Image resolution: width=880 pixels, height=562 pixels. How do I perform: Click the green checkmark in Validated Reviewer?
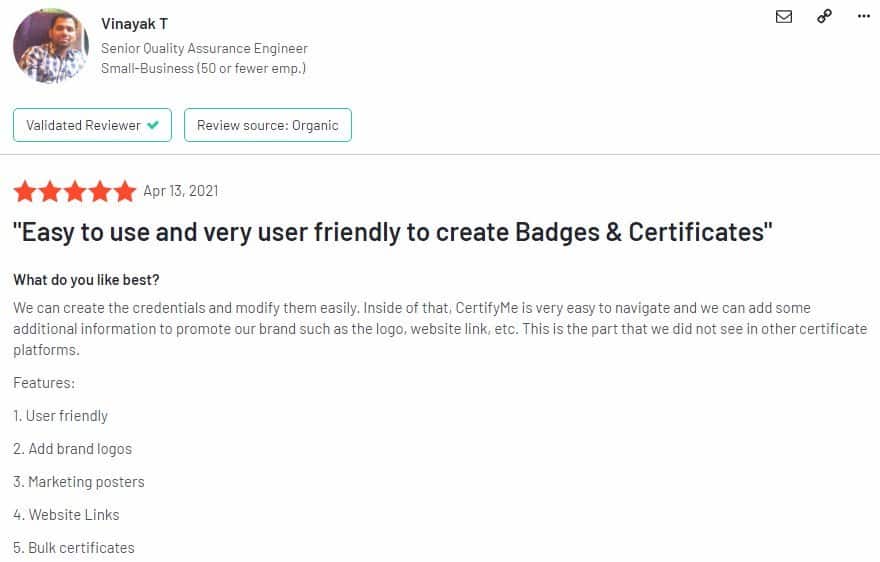[153, 126]
